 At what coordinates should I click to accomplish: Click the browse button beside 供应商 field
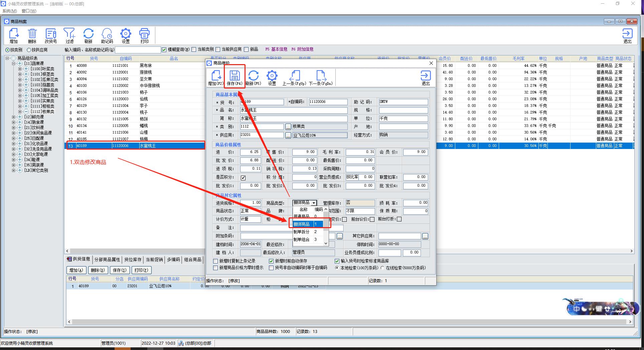click(x=288, y=135)
